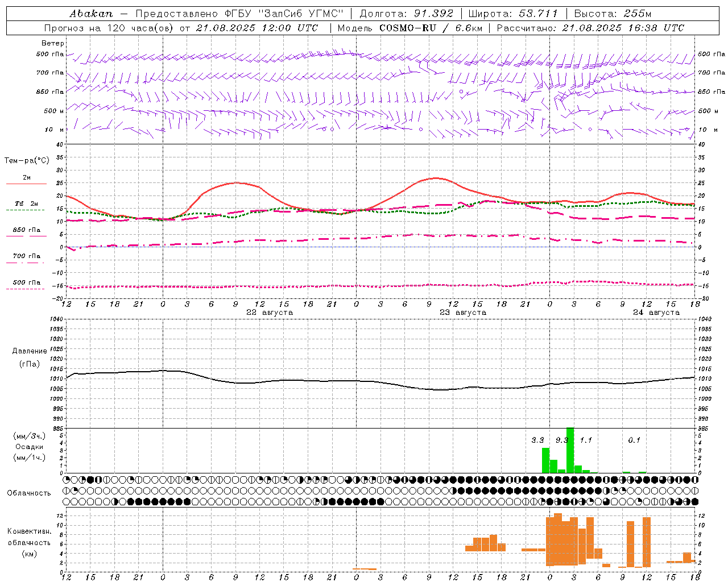Click the "1.1" precipitation amount value

coord(586,440)
